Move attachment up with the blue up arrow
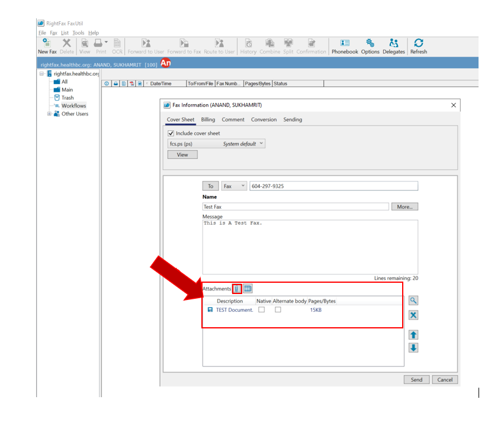The image size is (504, 428). [x=413, y=335]
